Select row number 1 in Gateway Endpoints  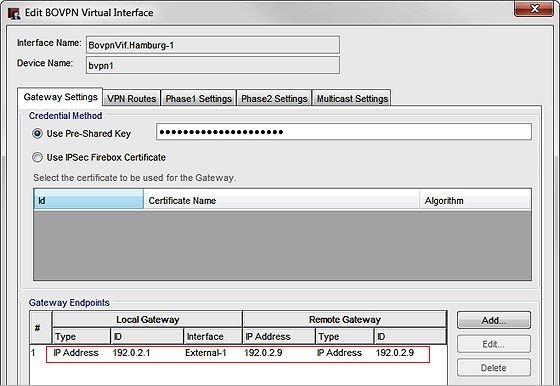point(34,353)
